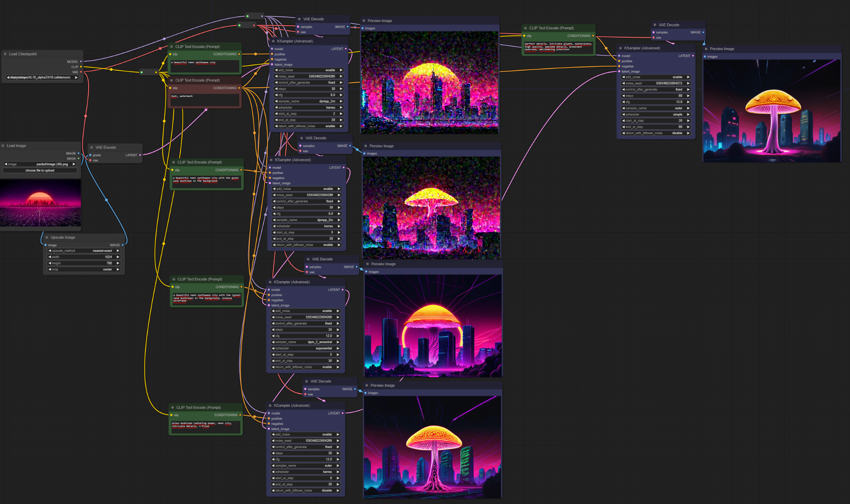Click next arrow on the dreamshaperXL10 checkpoint selector
Viewport: 850px width, 504px height.
coord(77,77)
